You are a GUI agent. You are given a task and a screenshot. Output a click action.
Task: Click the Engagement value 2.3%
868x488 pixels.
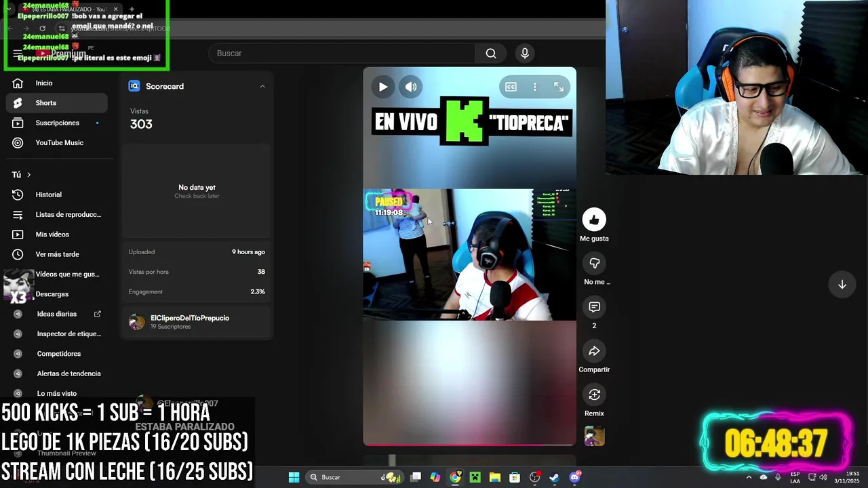coord(258,291)
